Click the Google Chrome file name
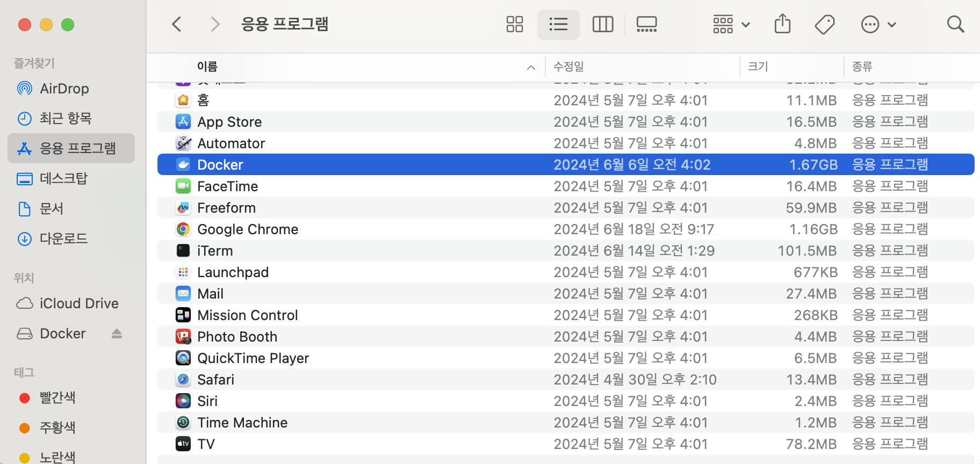 [248, 229]
